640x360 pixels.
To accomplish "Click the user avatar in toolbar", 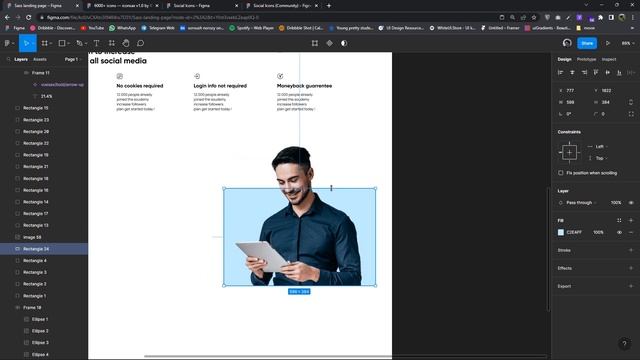I will pos(567,43).
